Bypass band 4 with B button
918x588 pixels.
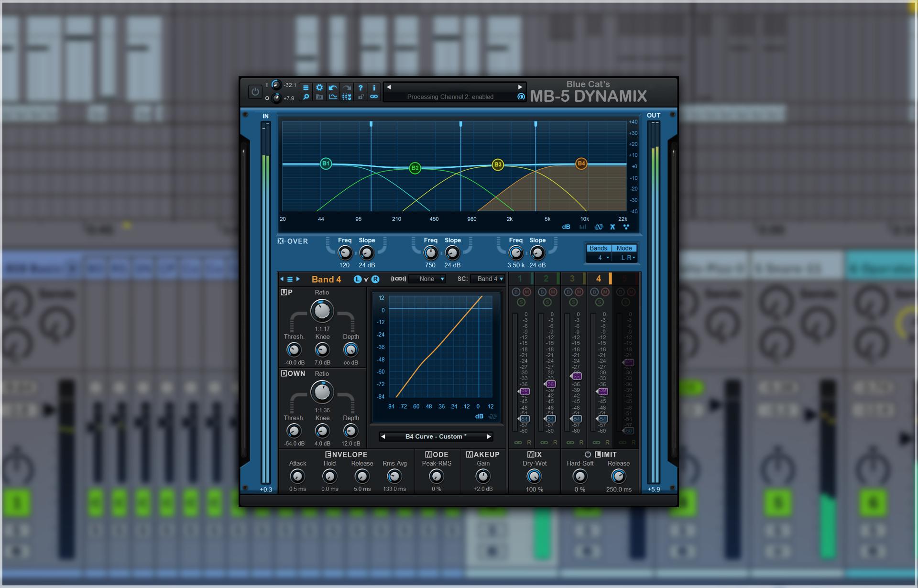click(594, 292)
